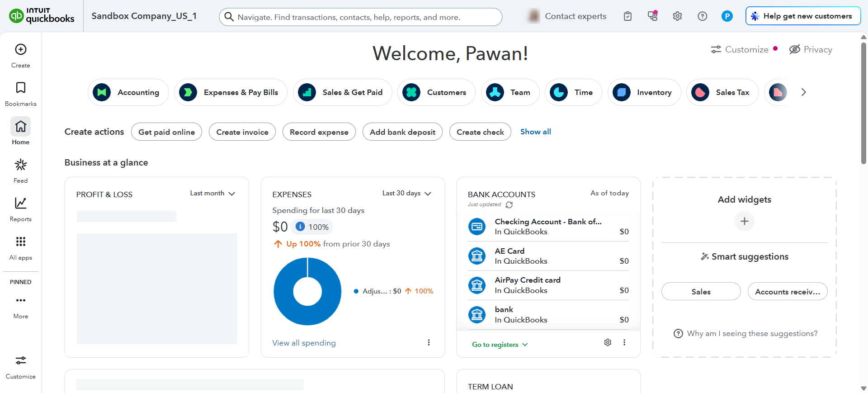Open the Feed sidebar item
Image resolution: width=868 pixels, height=393 pixels.
click(21, 170)
